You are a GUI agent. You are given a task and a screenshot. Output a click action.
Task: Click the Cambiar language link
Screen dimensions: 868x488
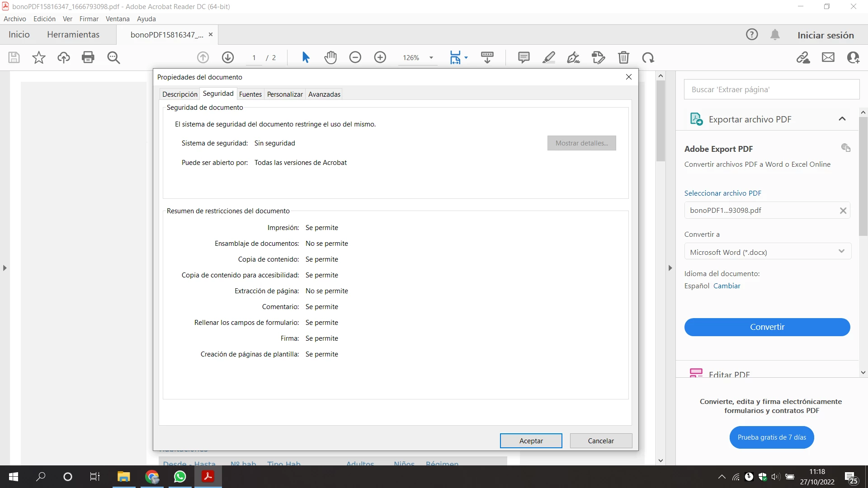(x=726, y=286)
